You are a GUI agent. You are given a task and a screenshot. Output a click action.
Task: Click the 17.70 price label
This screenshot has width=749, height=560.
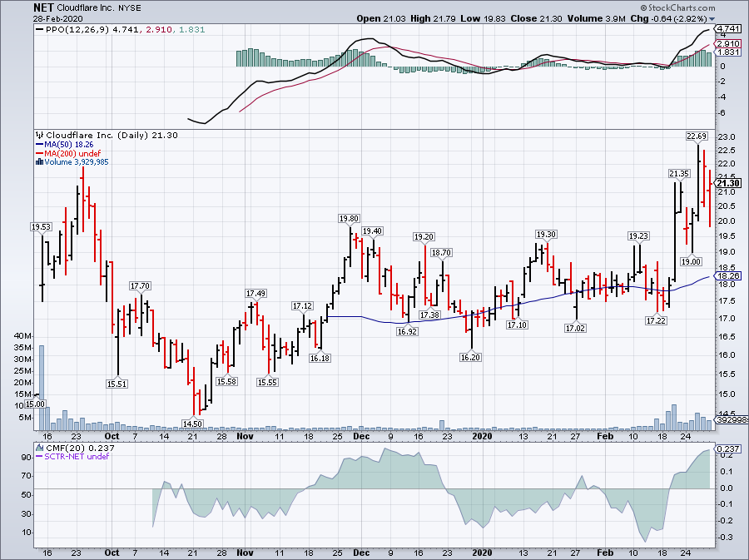pos(140,286)
